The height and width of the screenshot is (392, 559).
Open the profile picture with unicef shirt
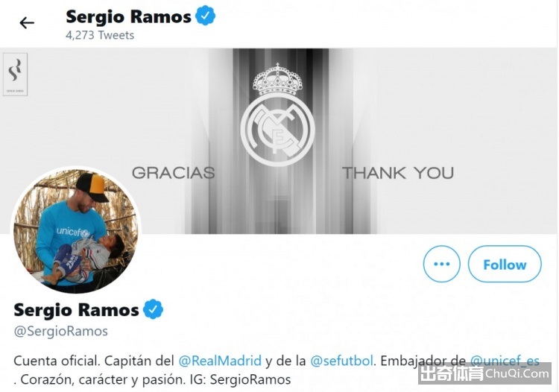[76, 230]
